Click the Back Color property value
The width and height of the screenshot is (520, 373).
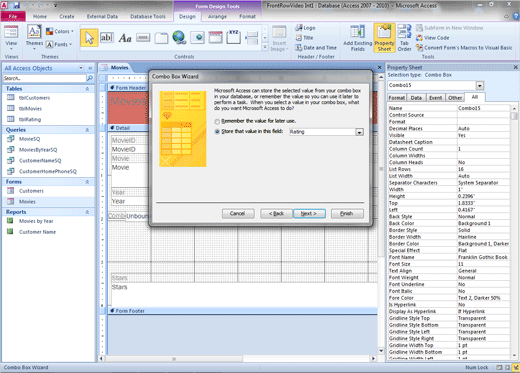(x=483, y=223)
